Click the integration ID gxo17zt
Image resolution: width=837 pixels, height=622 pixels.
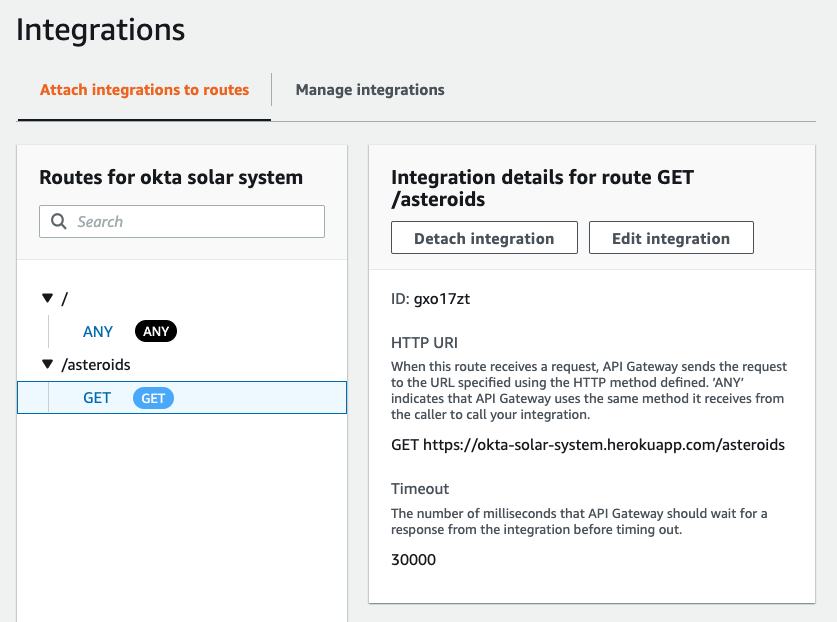[x=441, y=298]
